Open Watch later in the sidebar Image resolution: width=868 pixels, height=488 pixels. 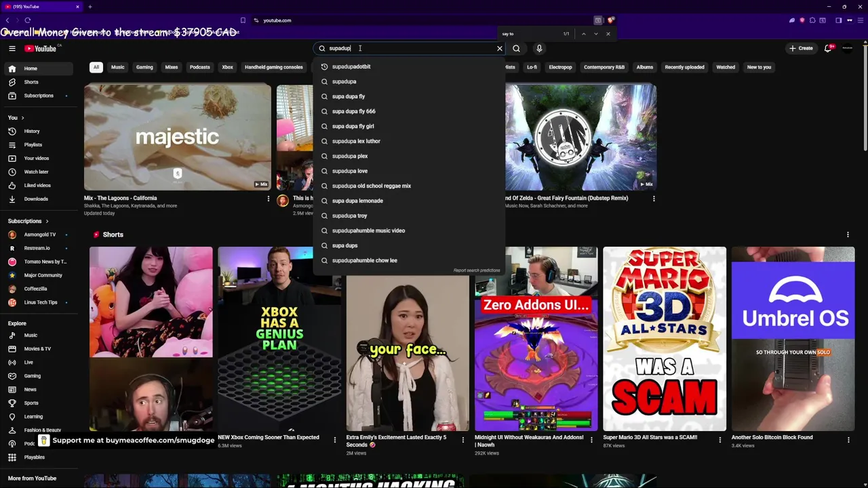tap(39, 171)
